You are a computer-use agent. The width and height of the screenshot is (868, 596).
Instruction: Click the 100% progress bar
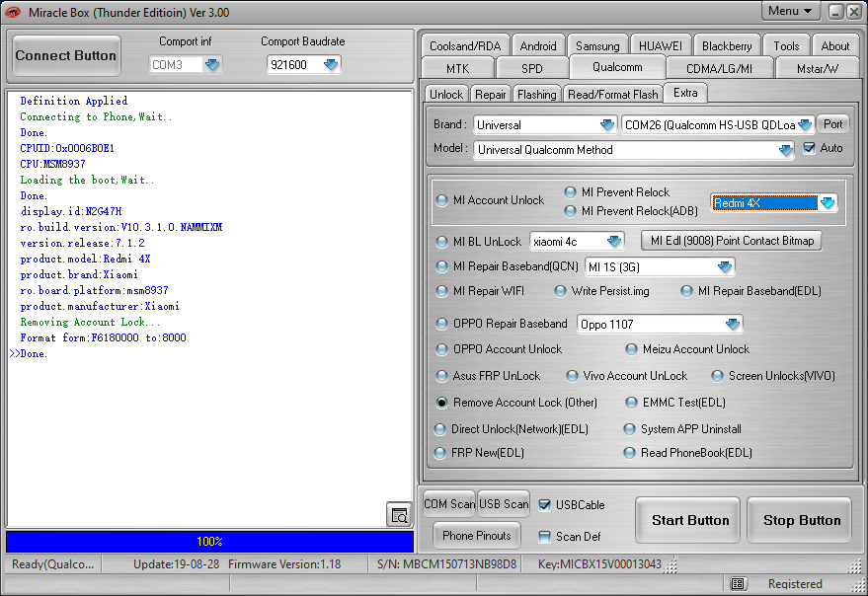pos(209,541)
